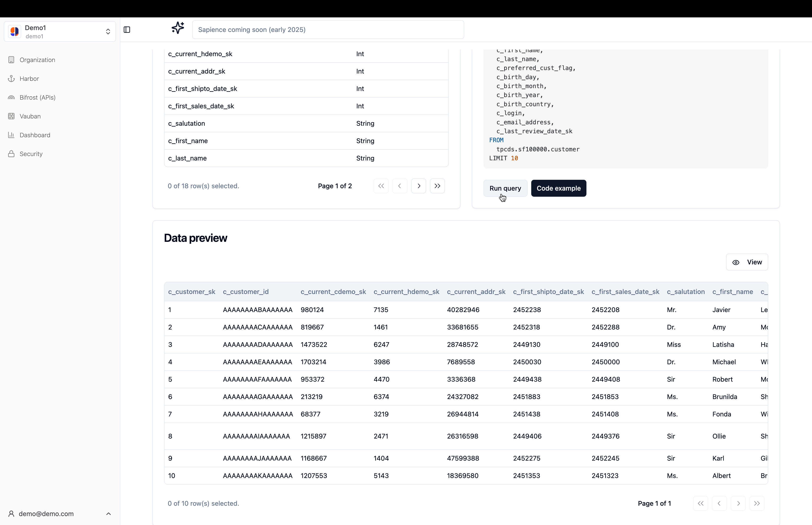Click the customer id AAAAAAAABAAAAAAA cell
812x525 pixels.
[x=258, y=310]
